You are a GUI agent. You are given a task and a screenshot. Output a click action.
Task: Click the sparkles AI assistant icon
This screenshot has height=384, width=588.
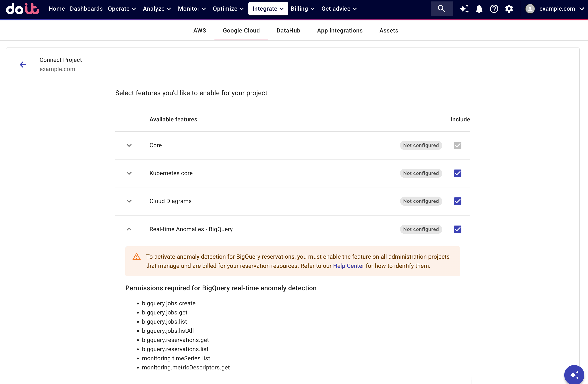464,9
